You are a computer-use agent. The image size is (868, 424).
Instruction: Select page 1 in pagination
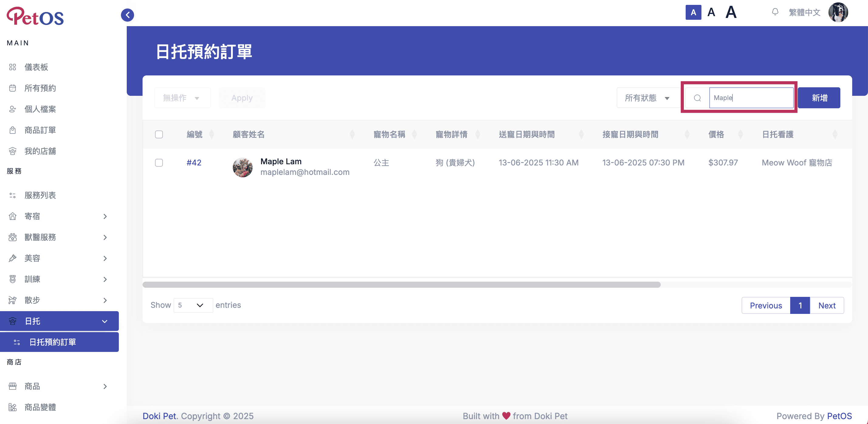click(x=800, y=305)
